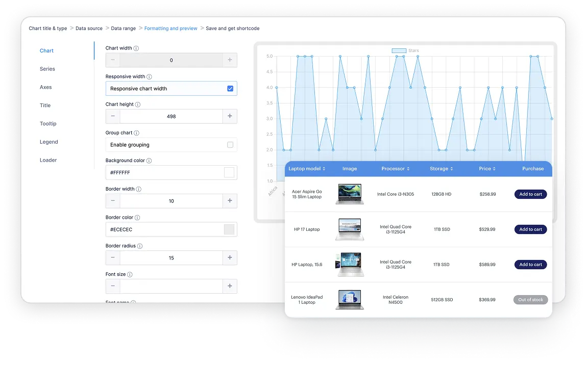Click the Image column header
This screenshot has height=366, width=588.
point(350,169)
